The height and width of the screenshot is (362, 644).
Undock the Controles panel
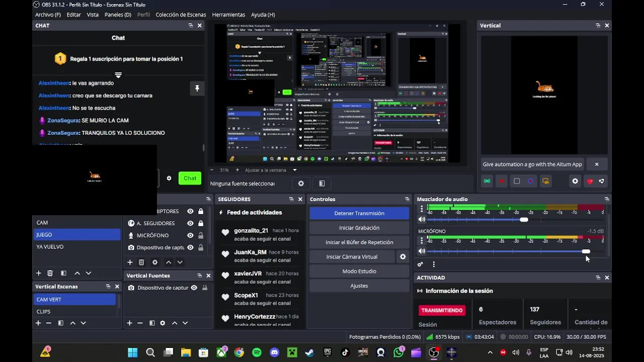407,199
